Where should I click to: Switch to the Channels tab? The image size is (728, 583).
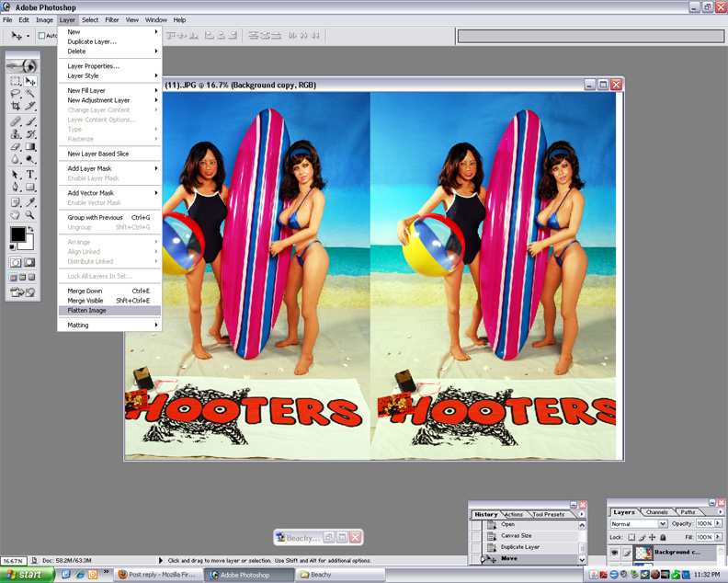656,512
